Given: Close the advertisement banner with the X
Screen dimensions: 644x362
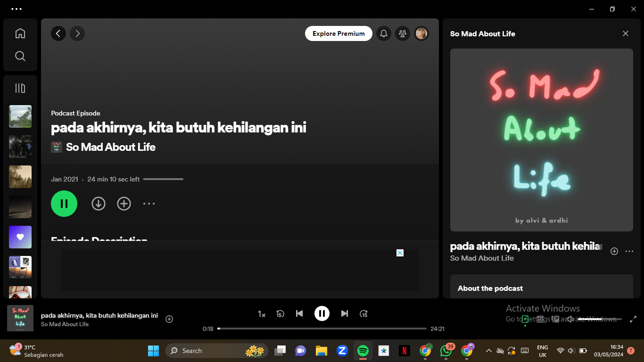Looking at the screenshot, I should pyautogui.click(x=400, y=253).
